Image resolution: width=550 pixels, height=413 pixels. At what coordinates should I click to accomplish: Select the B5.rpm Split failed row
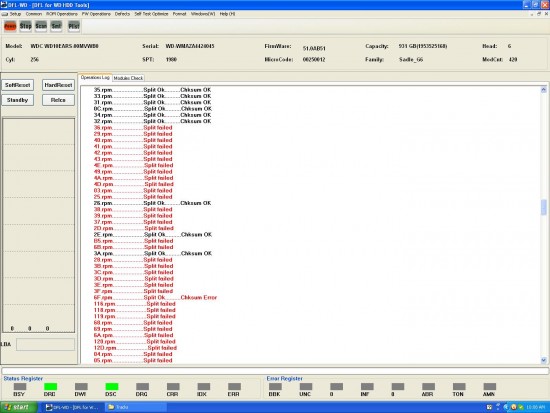133,241
